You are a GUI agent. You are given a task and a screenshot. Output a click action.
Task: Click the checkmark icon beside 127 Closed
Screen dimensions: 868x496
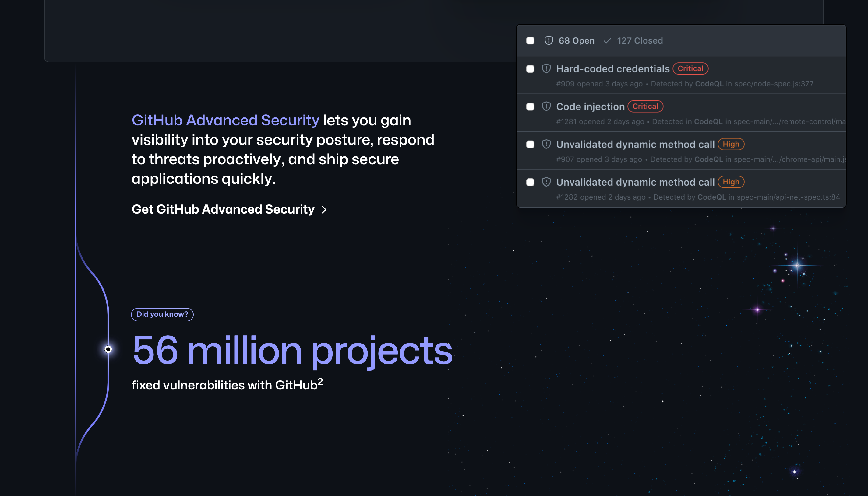pos(607,40)
